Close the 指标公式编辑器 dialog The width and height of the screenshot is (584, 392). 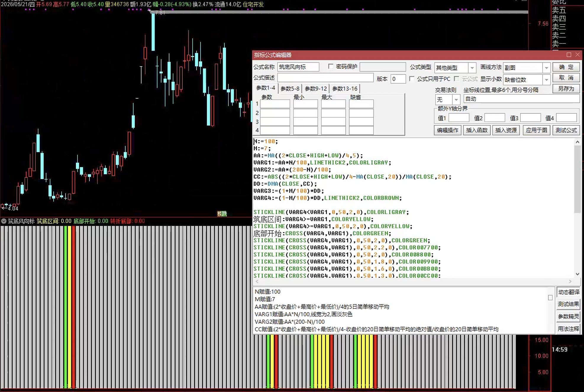coord(577,55)
